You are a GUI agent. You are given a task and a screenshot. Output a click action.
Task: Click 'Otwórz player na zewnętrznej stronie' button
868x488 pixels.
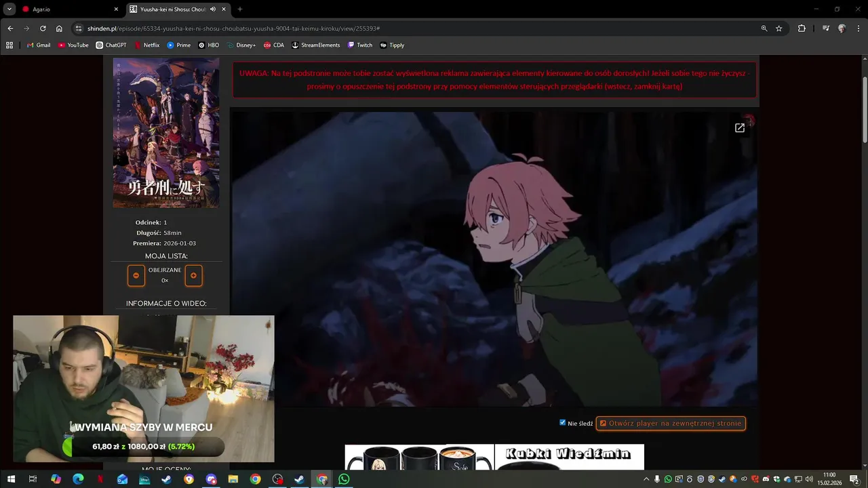671,423
